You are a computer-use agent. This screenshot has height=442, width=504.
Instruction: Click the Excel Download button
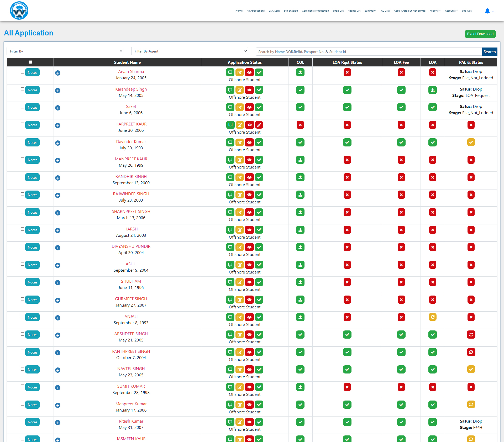click(480, 34)
